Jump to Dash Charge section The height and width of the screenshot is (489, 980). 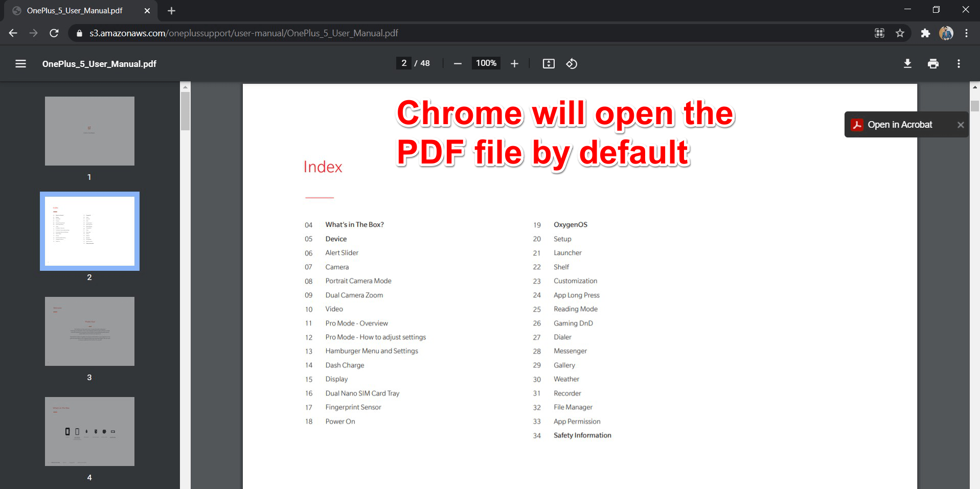(345, 365)
